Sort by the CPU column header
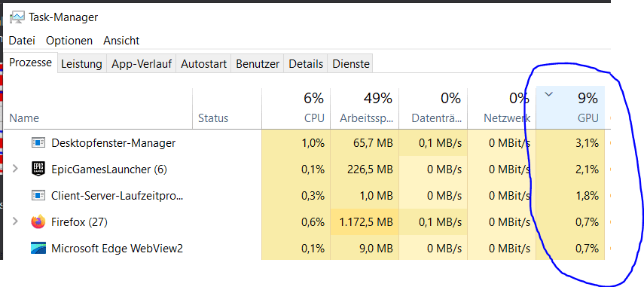This screenshot has width=644, height=287. point(296,108)
